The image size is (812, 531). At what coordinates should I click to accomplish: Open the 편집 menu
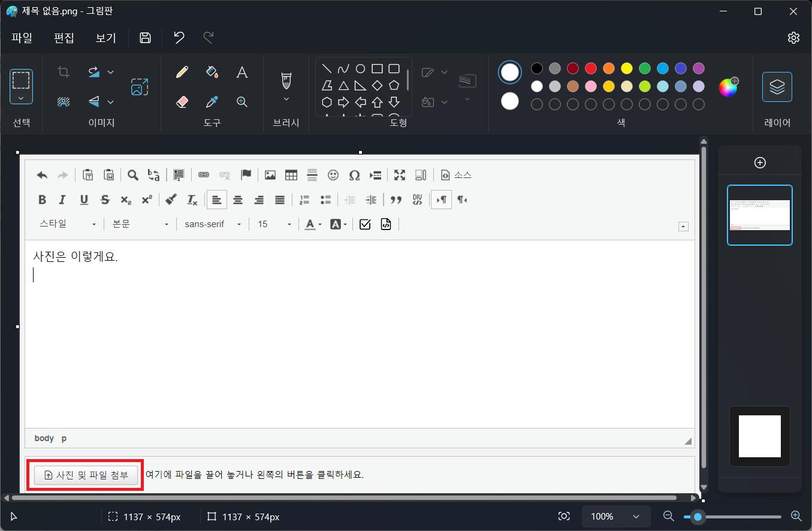pos(64,38)
